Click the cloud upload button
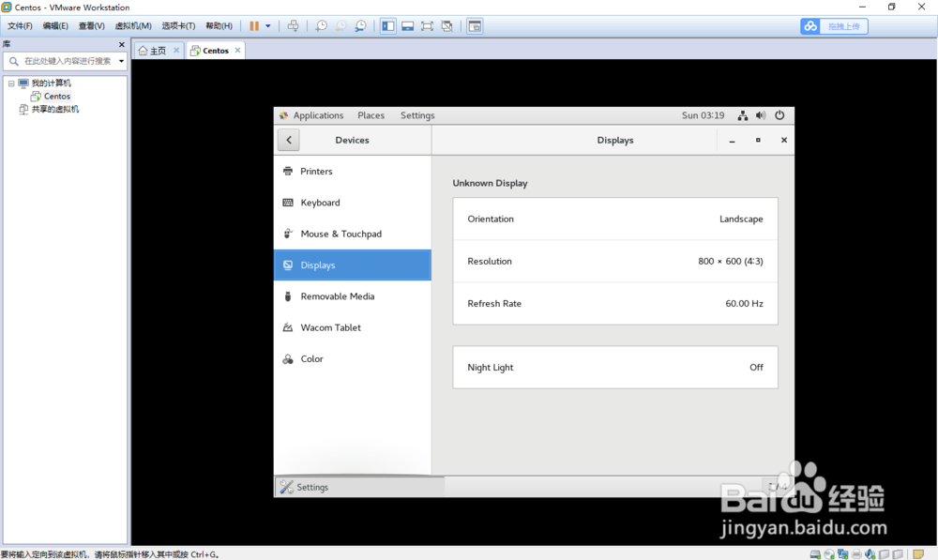 [x=834, y=26]
